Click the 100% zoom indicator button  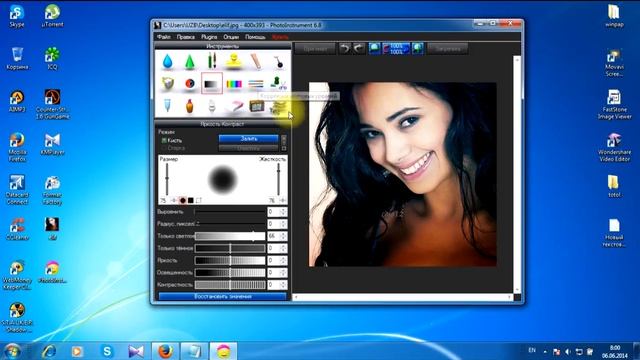396,49
